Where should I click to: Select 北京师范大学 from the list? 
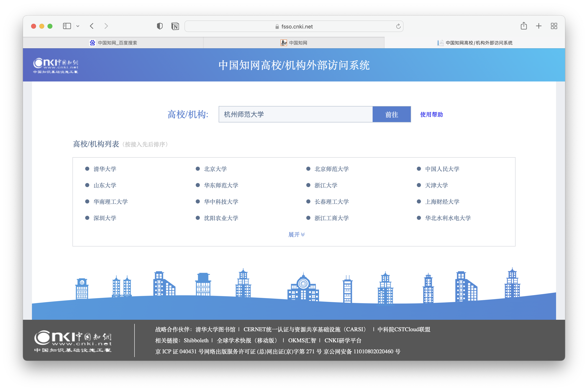pyautogui.click(x=332, y=169)
